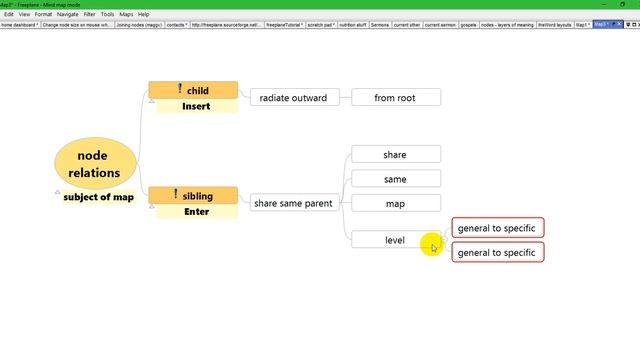
Task: Select the root node 'node relations'
Action: [x=95, y=163]
